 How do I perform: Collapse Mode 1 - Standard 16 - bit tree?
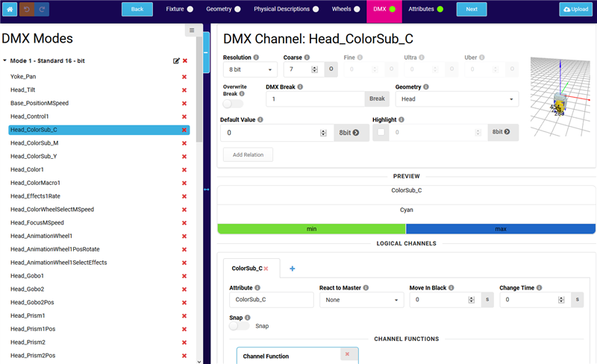[x=6, y=60]
